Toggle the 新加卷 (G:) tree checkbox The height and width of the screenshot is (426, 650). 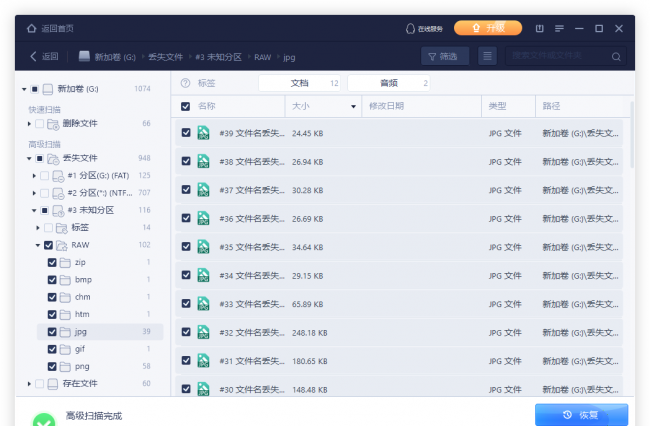click(x=34, y=89)
